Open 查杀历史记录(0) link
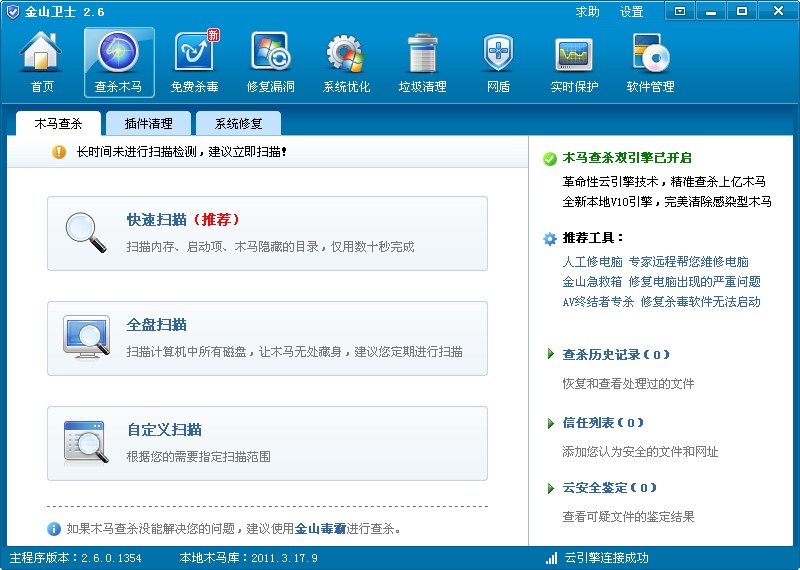 coord(615,354)
